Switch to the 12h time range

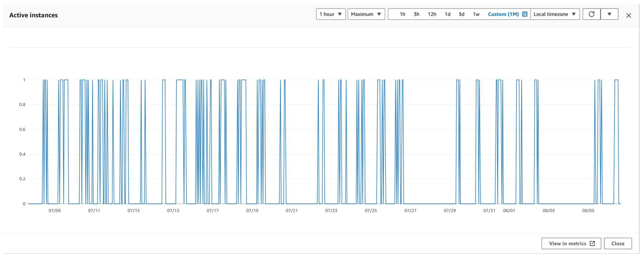[x=432, y=14]
